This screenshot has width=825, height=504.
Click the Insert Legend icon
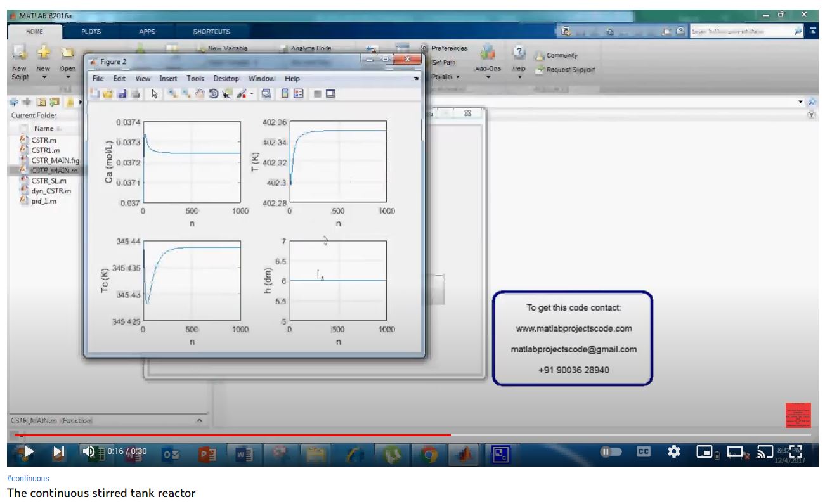299,94
